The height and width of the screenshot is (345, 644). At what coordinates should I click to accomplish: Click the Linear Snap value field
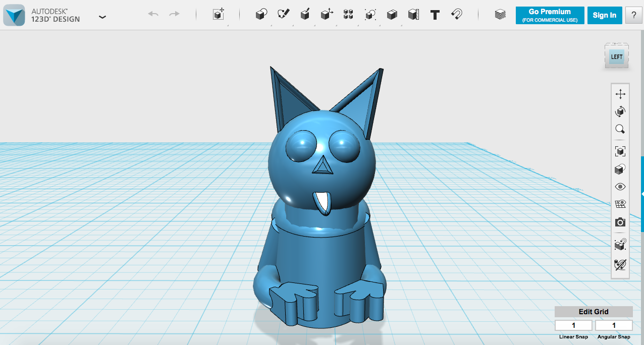tap(573, 325)
